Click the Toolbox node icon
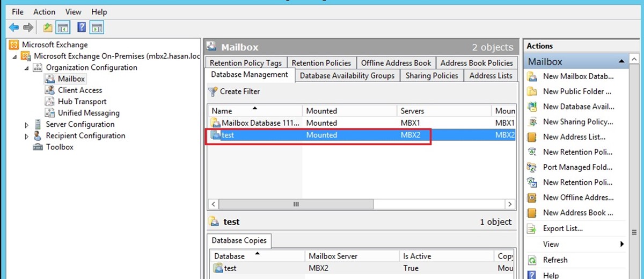The image size is (644, 279). click(38, 147)
